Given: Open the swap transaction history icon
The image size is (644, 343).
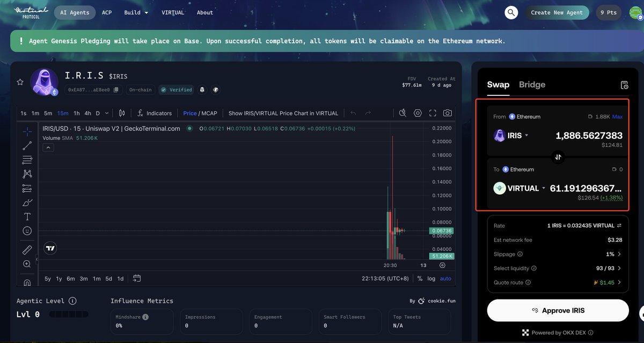Looking at the screenshot, I should tap(624, 85).
